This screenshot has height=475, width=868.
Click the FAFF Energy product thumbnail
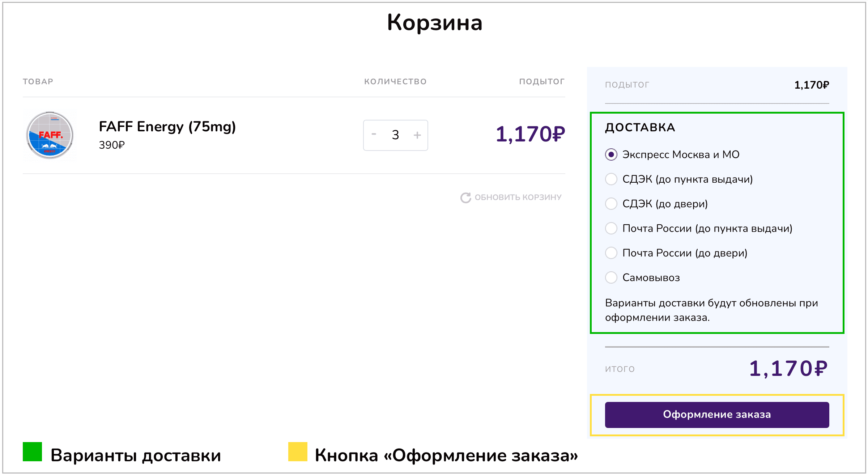point(50,135)
